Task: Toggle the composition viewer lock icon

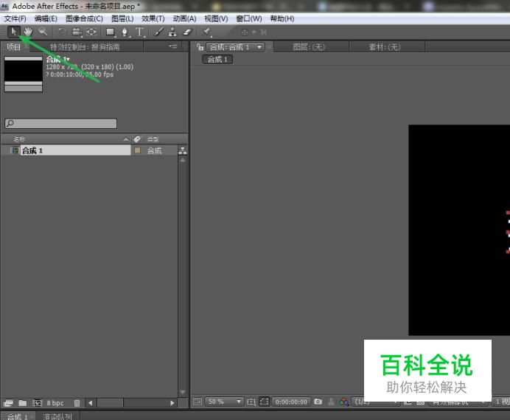Action: [200, 47]
